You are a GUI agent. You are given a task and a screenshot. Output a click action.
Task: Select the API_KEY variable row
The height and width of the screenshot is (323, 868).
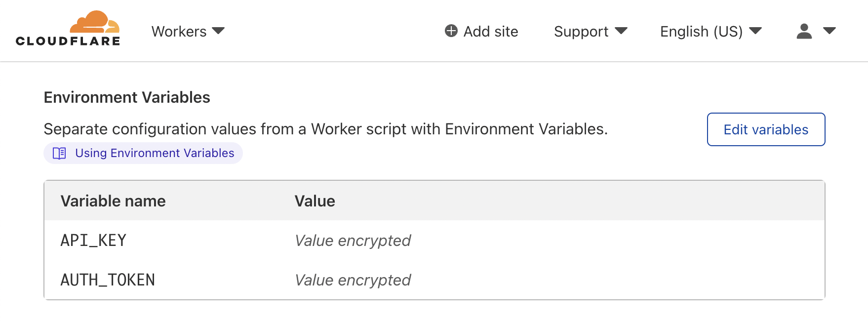click(434, 241)
